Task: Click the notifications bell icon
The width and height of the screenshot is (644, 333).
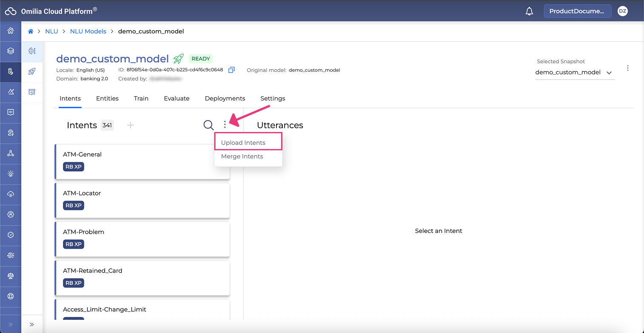Action: [x=529, y=11]
